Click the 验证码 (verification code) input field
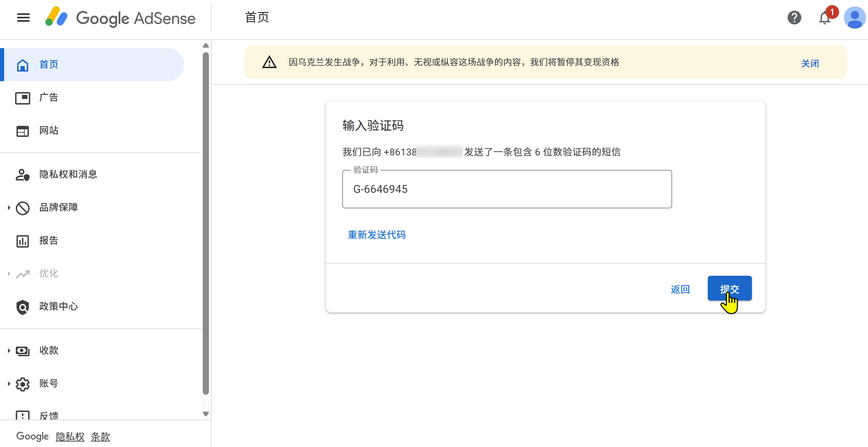The height and width of the screenshot is (447, 868). point(507,189)
